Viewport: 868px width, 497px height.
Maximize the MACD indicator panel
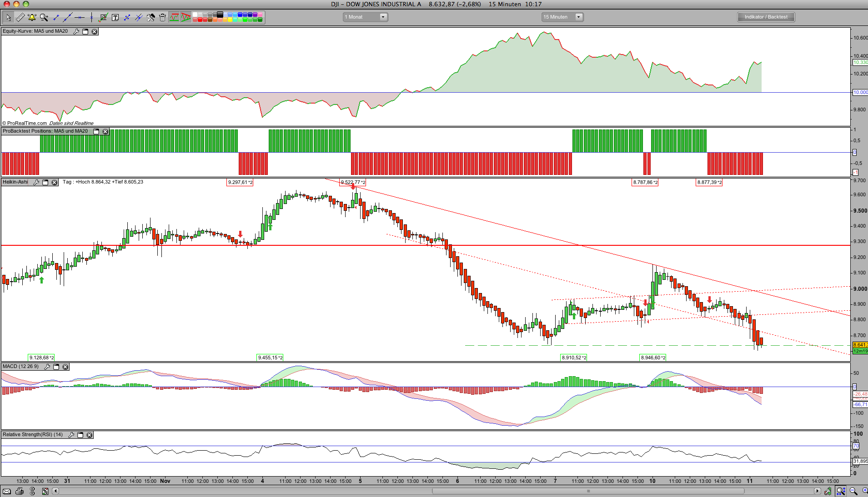pos(56,367)
